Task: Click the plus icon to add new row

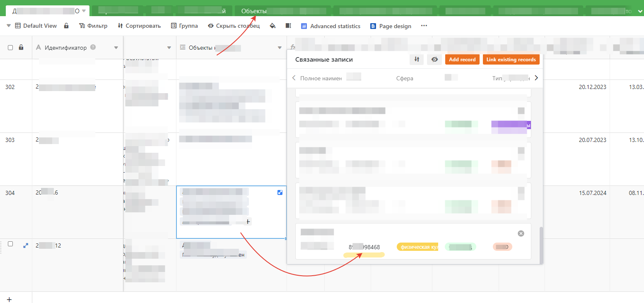Action: [x=9, y=299]
